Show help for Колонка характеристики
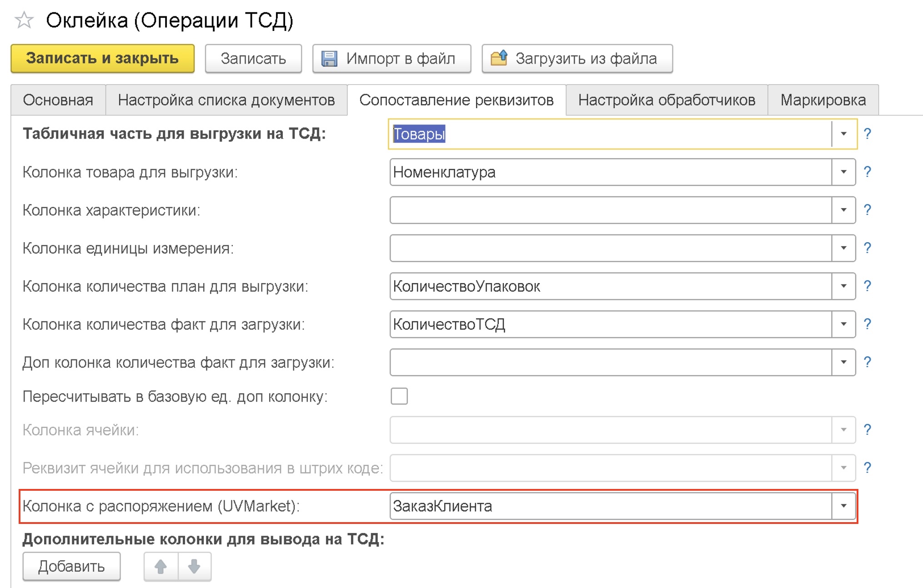Viewport: 923px width, 588px height. tap(868, 210)
